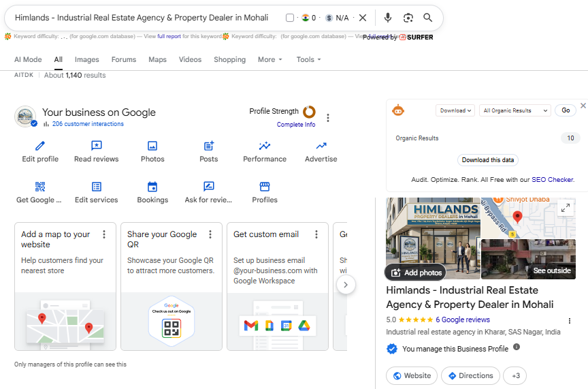Open the Add a map to your website card
Viewport: 588px width, 389px height.
click(x=65, y=287)
